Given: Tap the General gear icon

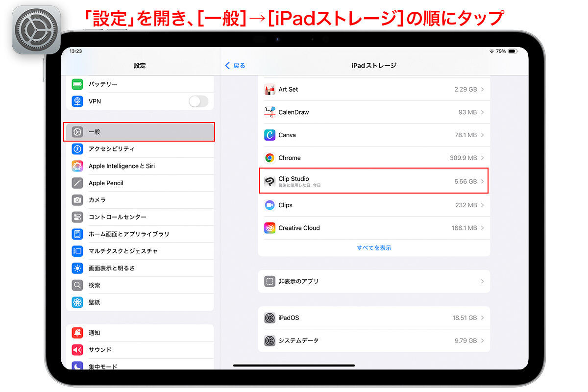Looking at the screenshot, I should 77,132.
